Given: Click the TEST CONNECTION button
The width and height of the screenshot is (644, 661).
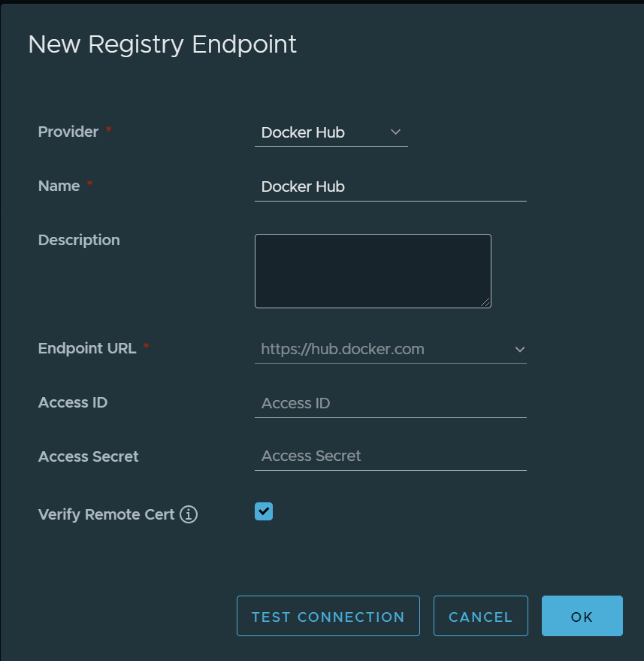Looking at the screenshot, I should (328, 617).
